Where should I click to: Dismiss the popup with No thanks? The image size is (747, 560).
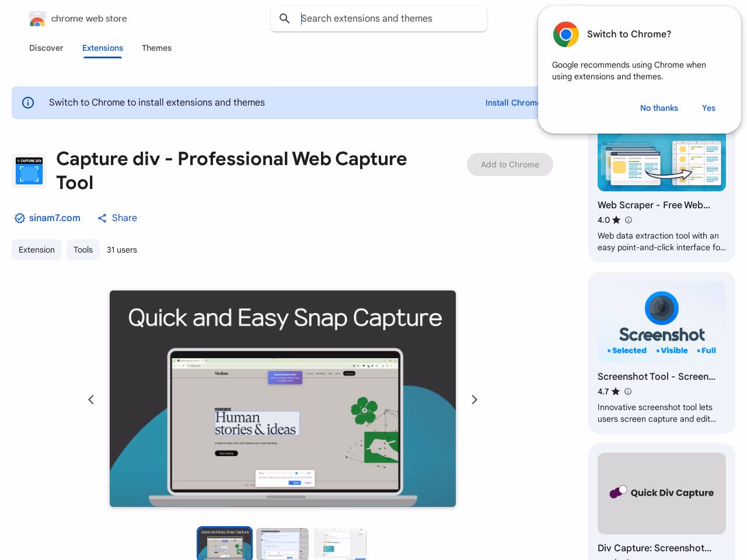click(659, 108)
